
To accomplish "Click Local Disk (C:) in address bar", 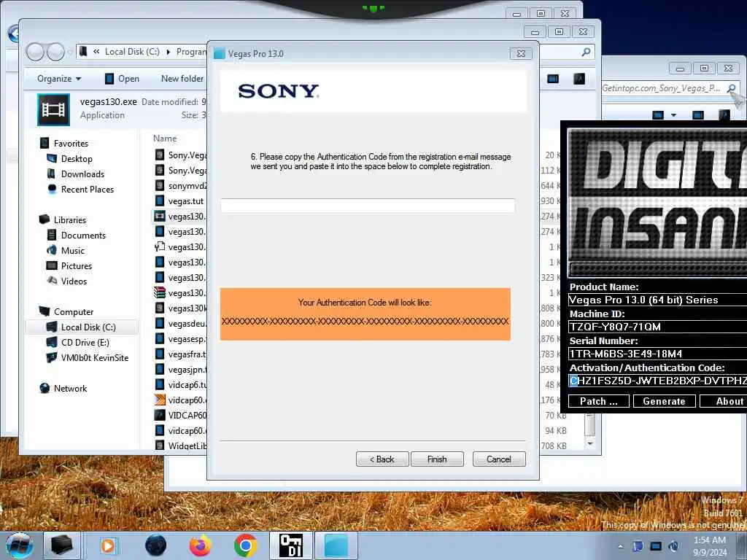I will pyautogui.click(x=132, y=52).
